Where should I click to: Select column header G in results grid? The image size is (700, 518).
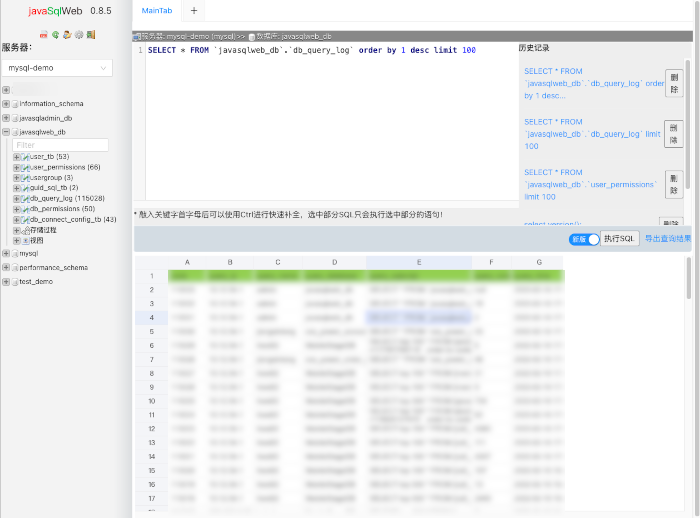point(539,263)
